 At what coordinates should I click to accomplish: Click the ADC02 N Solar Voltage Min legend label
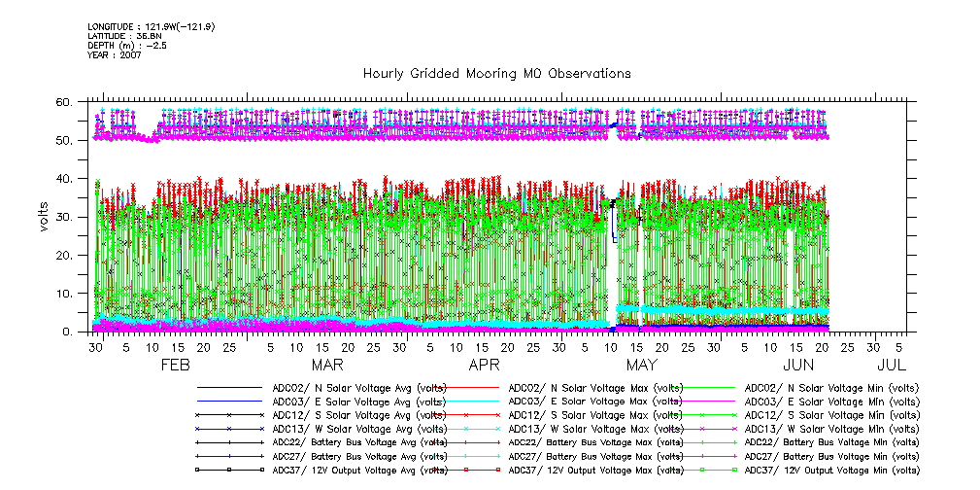coord(830,387)
